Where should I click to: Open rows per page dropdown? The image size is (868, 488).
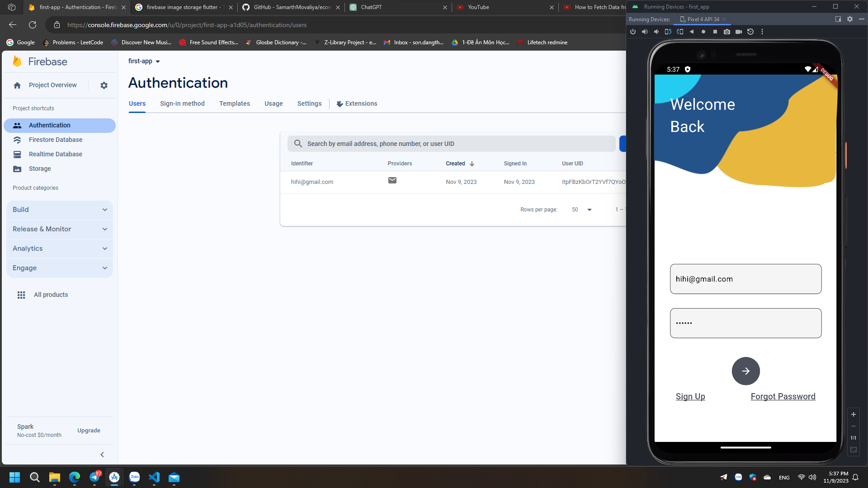(582, 210)
